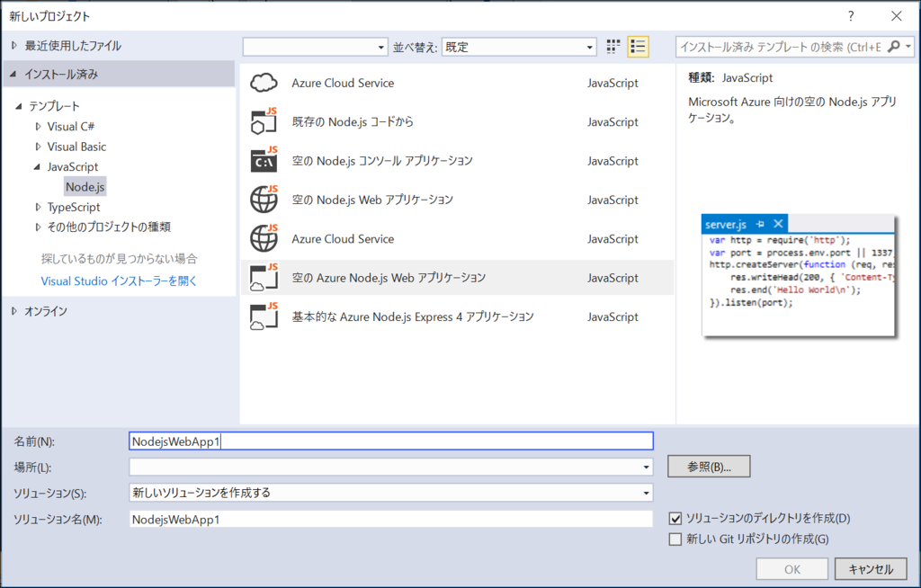Image resolution: width=921 pixels, height=588 pixels.
Task: Select 基本的な Azure Node.js Express 4 アプリケーション
Action: coord(458,316)
